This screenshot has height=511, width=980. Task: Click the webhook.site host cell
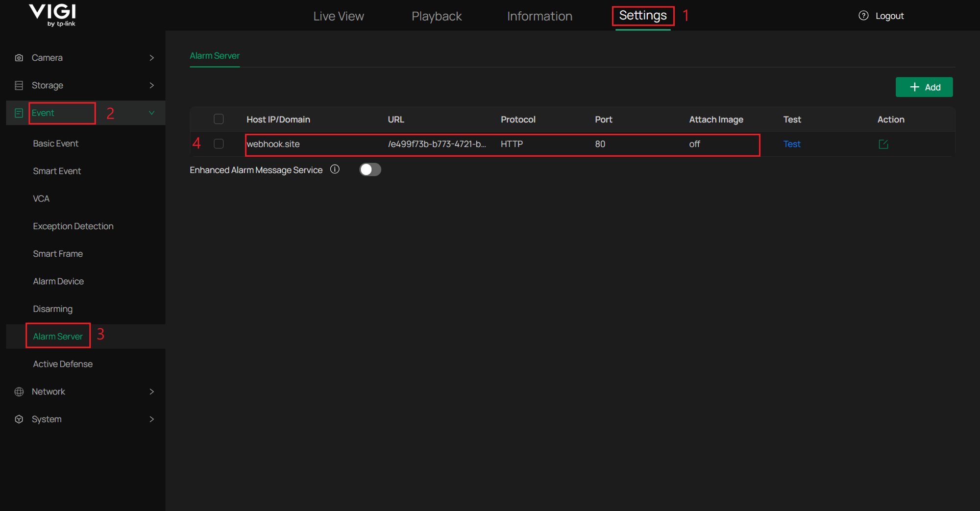[x=273, y=144]
